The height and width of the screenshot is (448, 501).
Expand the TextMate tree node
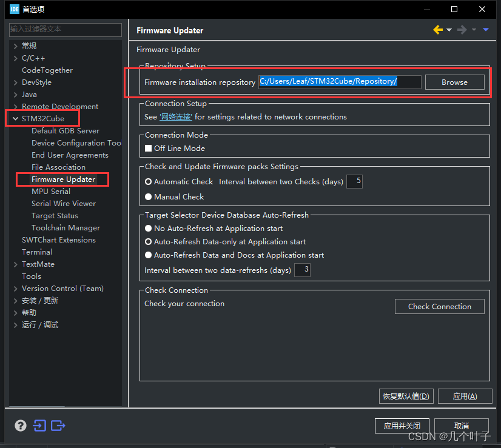15,264
